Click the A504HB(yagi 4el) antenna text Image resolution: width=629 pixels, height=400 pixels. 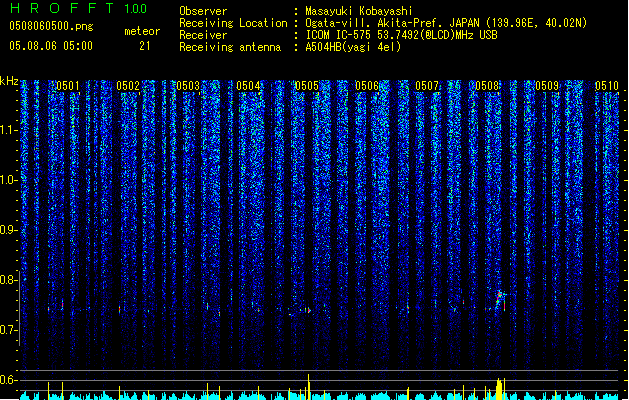[353, 47]
